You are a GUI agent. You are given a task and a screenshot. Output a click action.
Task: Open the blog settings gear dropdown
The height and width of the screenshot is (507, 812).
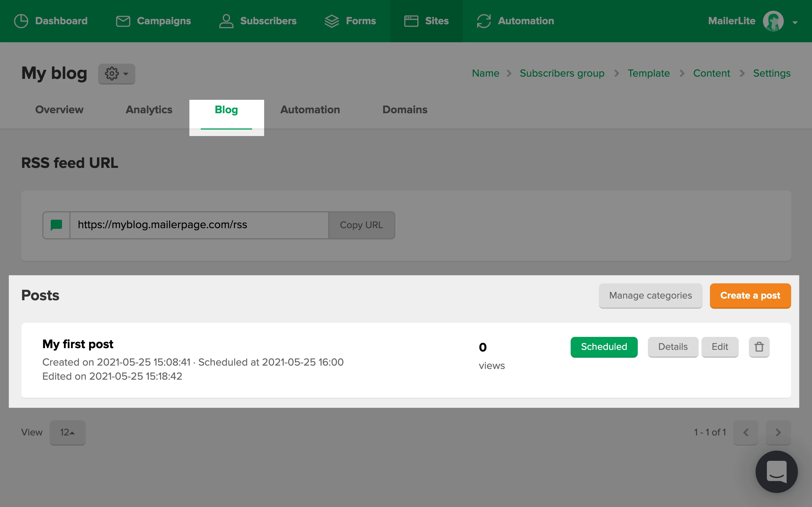point(116,74)
